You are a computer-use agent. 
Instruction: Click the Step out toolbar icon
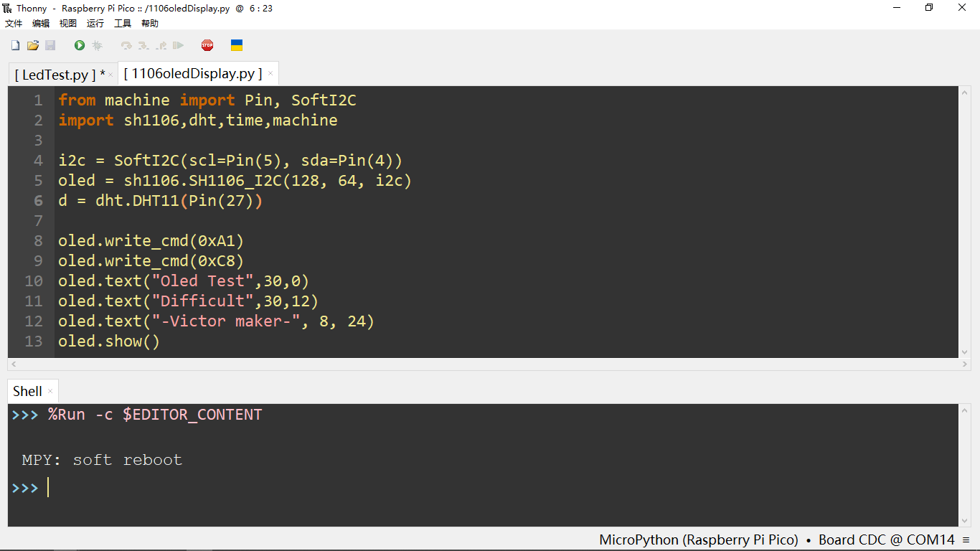(161, 45)
